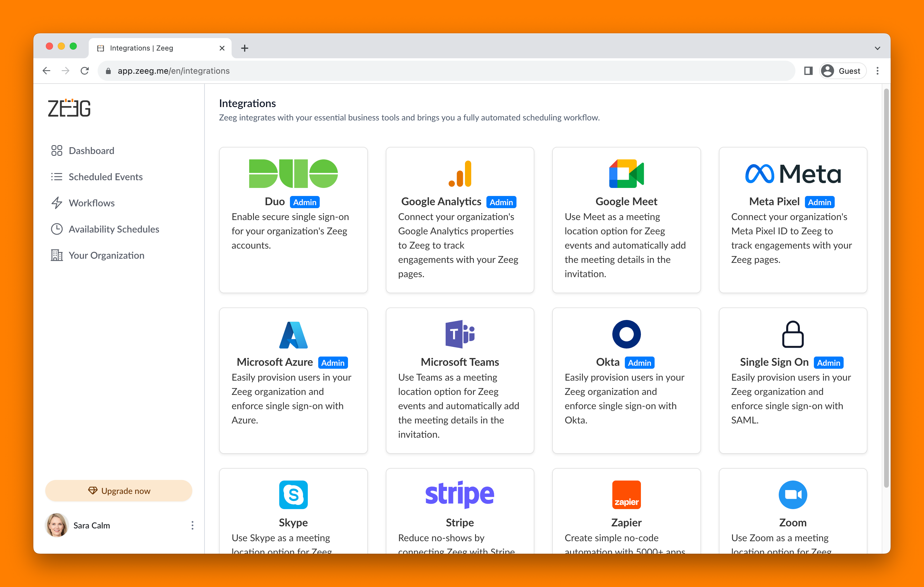924x587 pixels.
Task: Open the browser three-dot menu
Action: click(878, 70)
